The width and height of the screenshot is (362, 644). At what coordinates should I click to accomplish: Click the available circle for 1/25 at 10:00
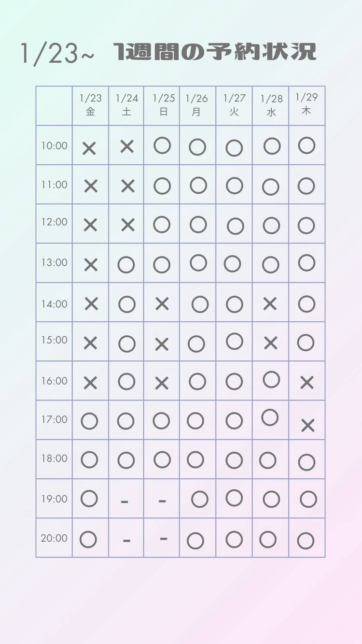[x=162, y=145]
